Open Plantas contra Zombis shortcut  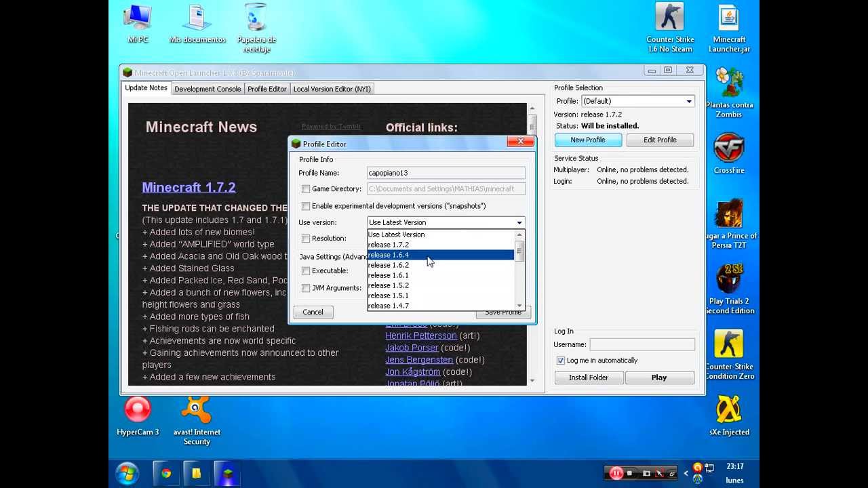[x=729, y=92]
